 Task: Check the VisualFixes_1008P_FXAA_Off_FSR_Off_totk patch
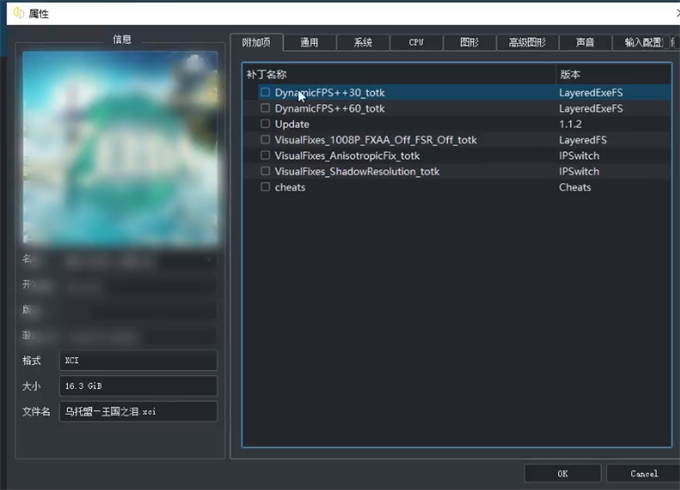point(265,140)
